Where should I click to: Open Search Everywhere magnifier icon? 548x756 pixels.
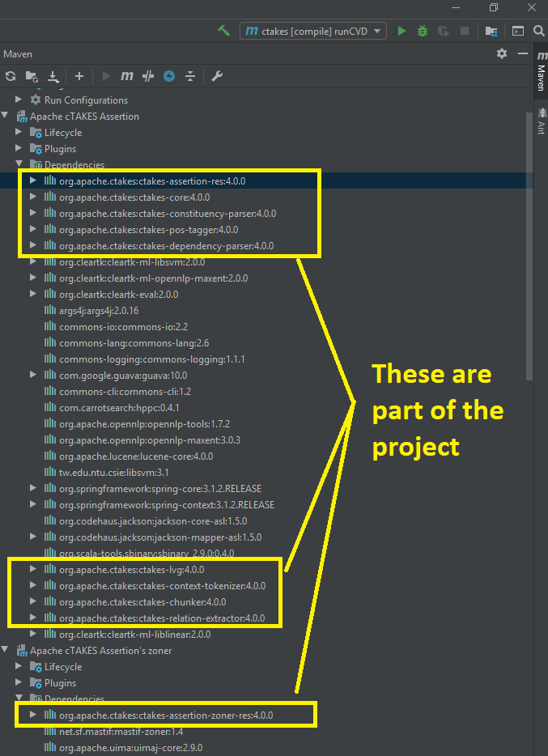(539, 32)
